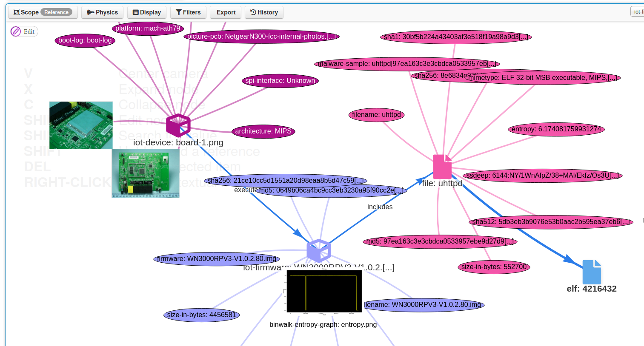This screenshot has height=346, width=644.
Task: Select the architecture: MIPS attribute node
Action: coord(263,131)
